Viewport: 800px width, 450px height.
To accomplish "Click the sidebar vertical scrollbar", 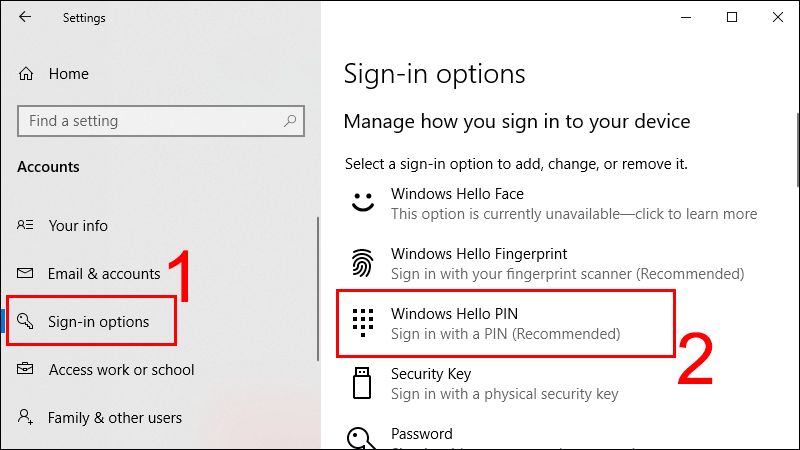I will pos(318,290).
